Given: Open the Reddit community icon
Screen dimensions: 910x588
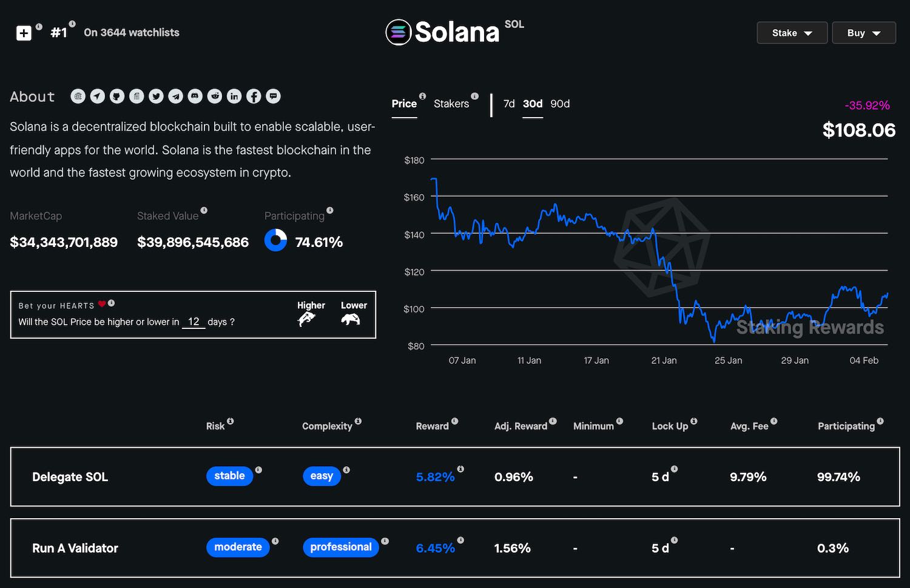Looking at the screenshot, I should point(215,96).
